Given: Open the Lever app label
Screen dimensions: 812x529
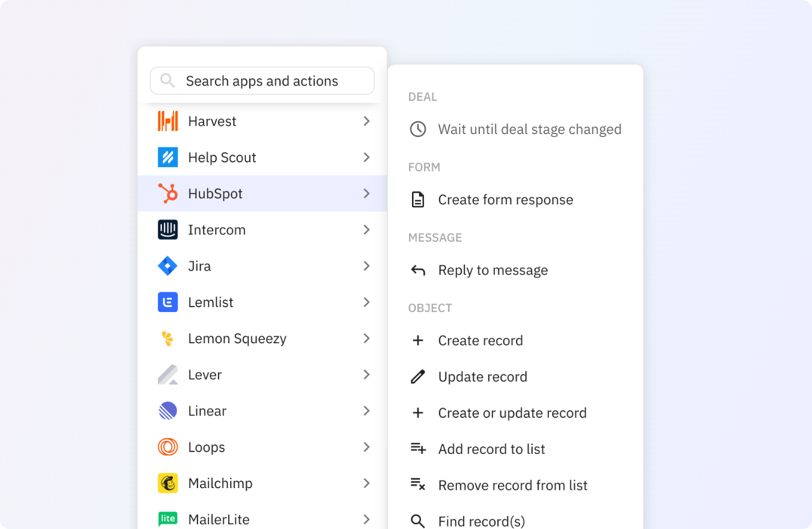Looking at the screenshot, I should point(205,375).
